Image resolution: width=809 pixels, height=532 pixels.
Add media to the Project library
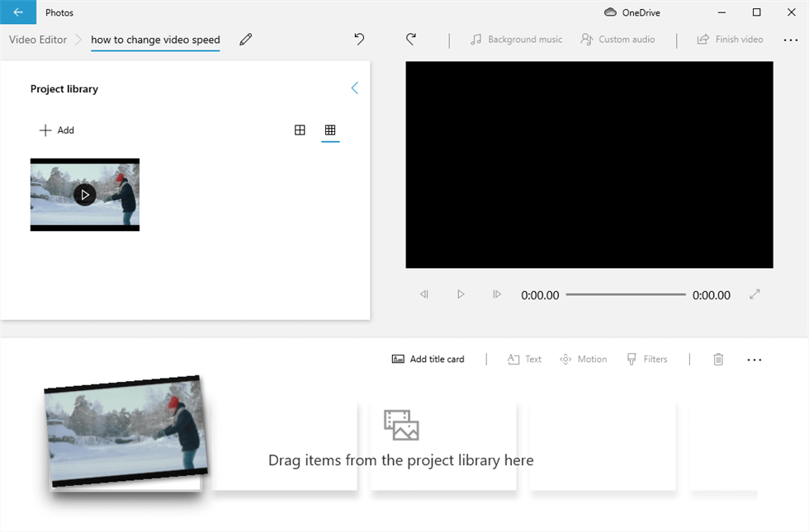[57, 130]
